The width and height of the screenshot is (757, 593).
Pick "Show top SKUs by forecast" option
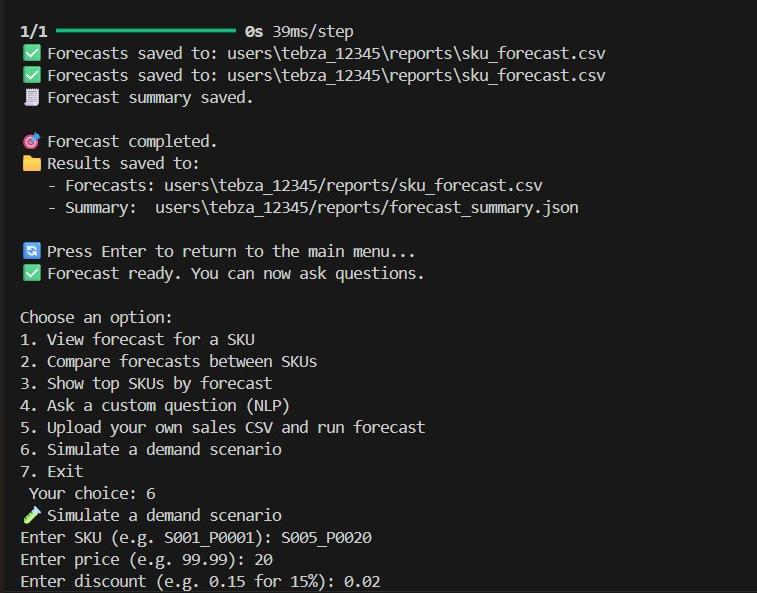146,384
